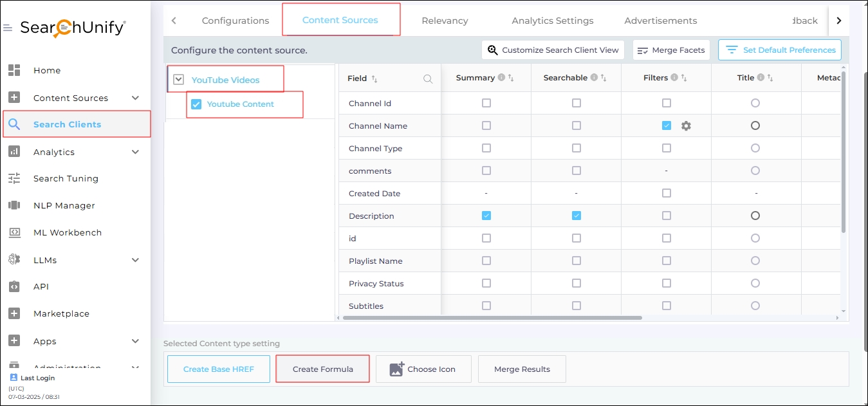
Task: Click the Set Default Preferences button
Action: point(780,50)
